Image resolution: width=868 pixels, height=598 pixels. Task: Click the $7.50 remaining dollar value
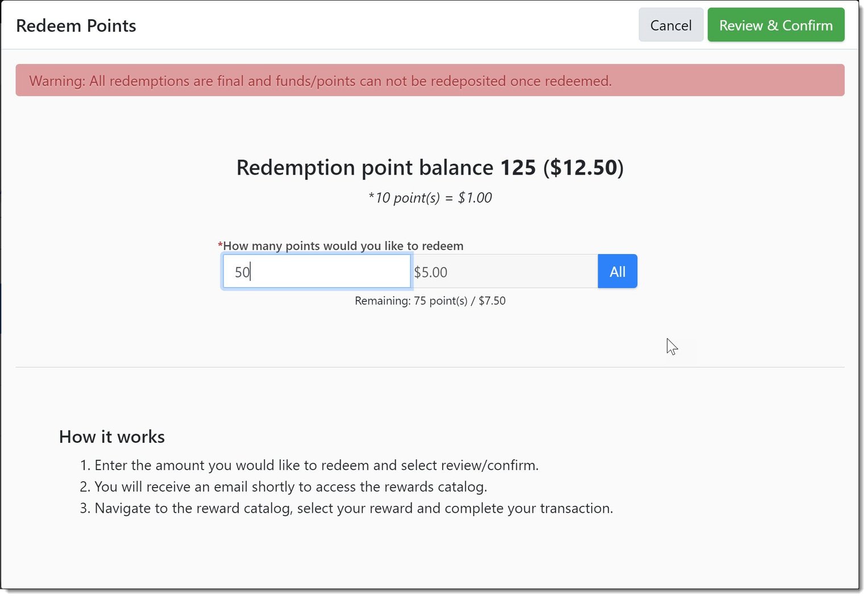pos(492,301)
